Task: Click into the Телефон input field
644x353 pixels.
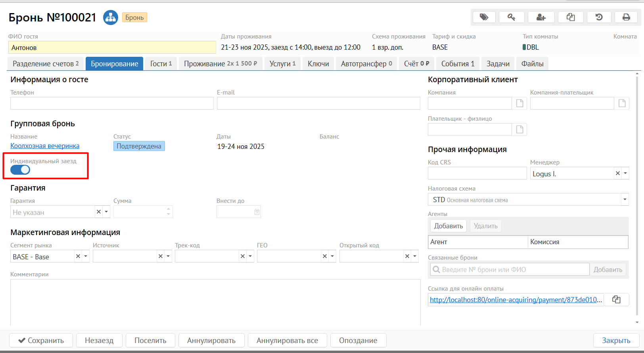Action: click(112, 103)
